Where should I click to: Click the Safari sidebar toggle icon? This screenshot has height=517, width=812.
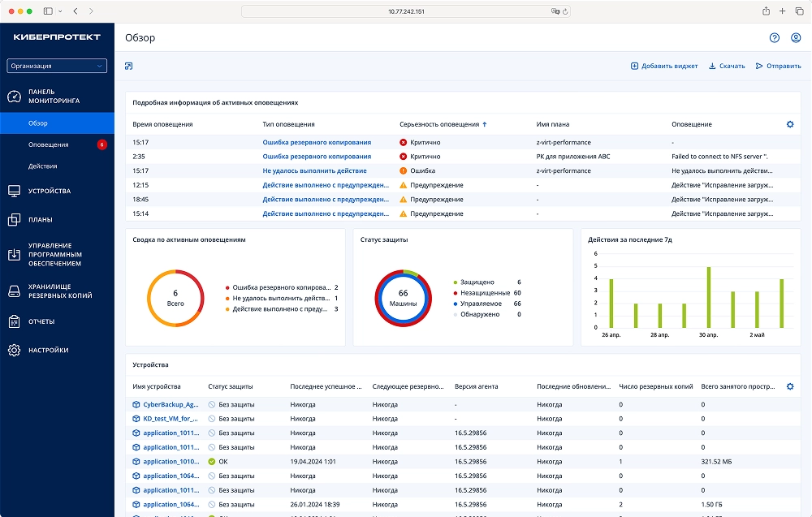pos(49,11)
